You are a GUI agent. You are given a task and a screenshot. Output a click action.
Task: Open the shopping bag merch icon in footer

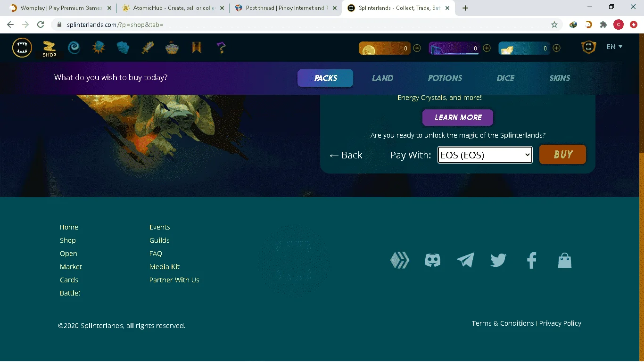[x=565, y=260]
